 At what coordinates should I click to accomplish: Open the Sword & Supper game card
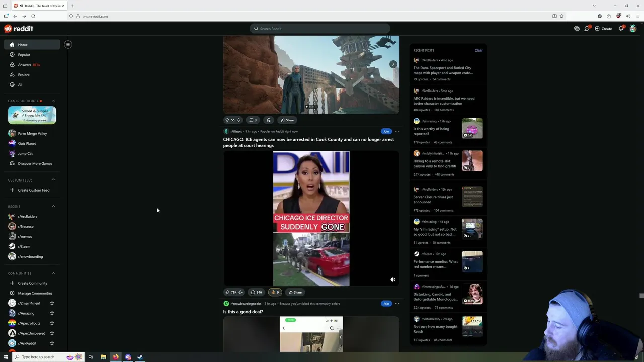(32, 115)
